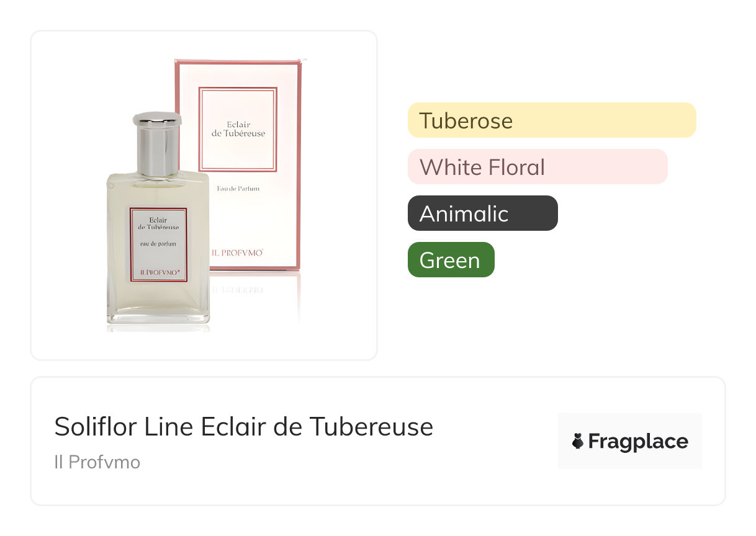Screen dimensions: 756x536
Task: Select the White Floral accord tag
Action: click(x=538, y=167)
